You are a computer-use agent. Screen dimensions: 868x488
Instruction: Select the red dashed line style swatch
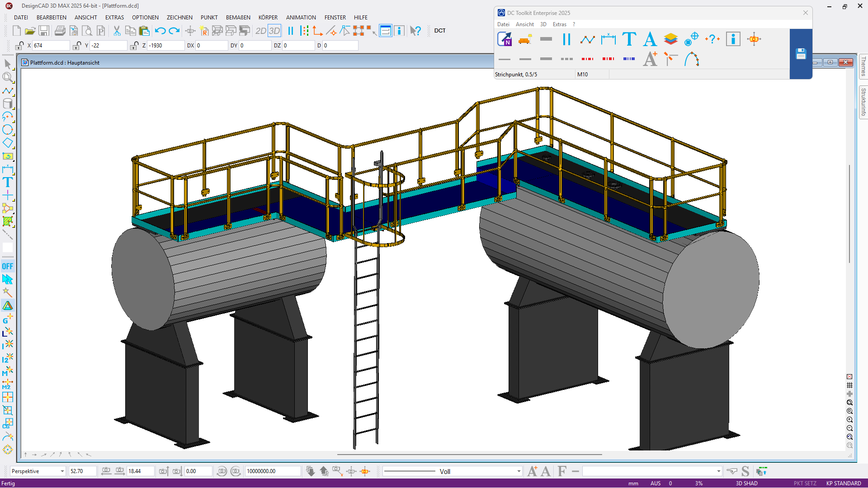pos(587,59)
